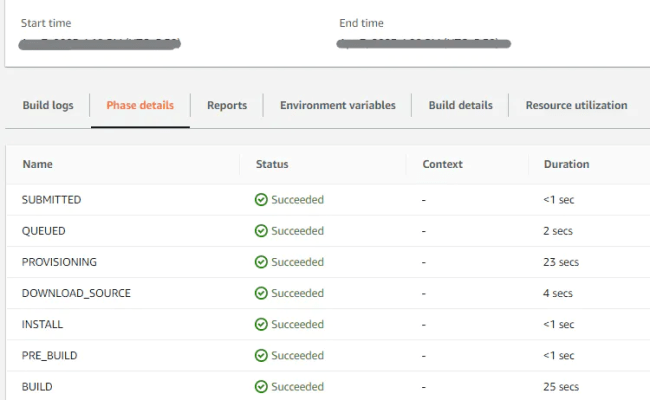The width and height of the screenshot is (650, 400).
Task: Select the PROVISIONING phase name
Action: tap(59, 262)
